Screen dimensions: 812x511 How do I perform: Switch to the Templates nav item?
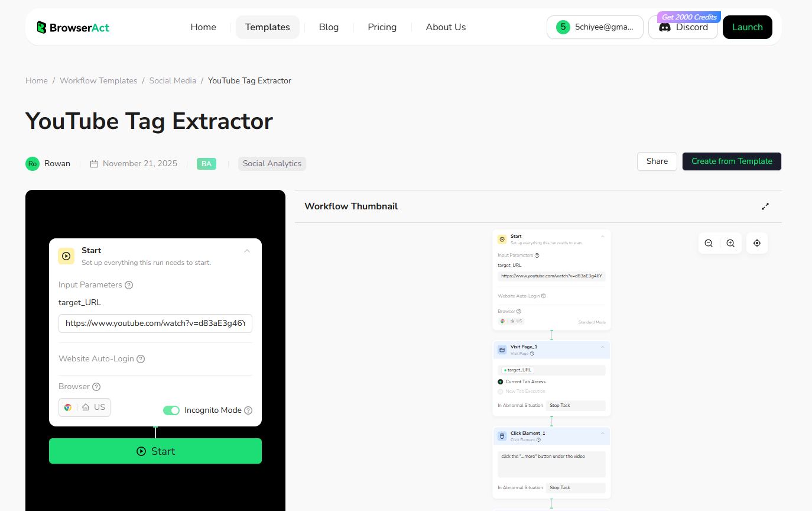tap(267, 27)
